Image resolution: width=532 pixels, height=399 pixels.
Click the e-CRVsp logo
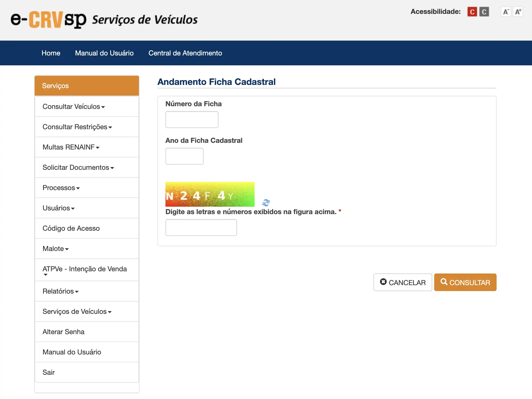point(49,20)
